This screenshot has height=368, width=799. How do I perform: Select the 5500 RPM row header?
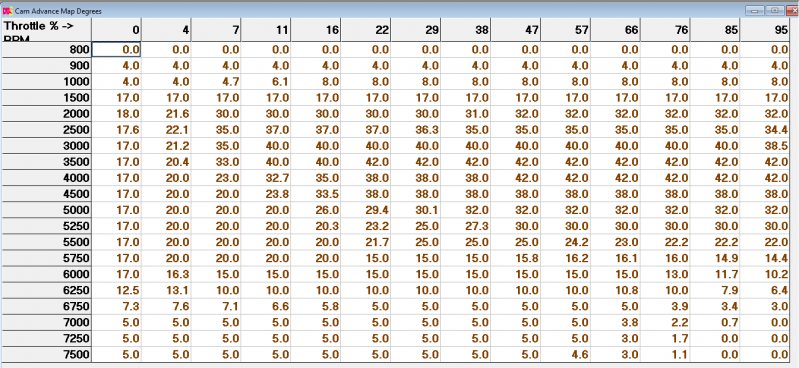(46, 242)
